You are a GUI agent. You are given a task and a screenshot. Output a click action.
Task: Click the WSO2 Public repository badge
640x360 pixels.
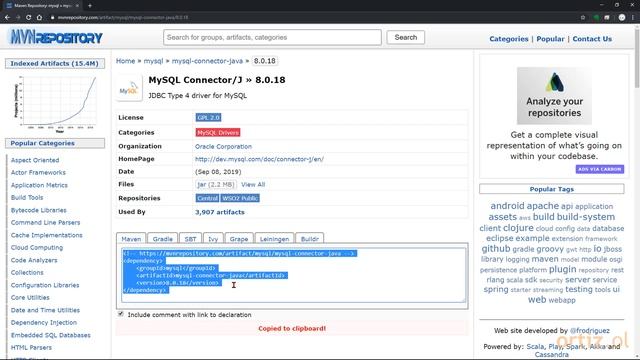[x=240, y=198]
